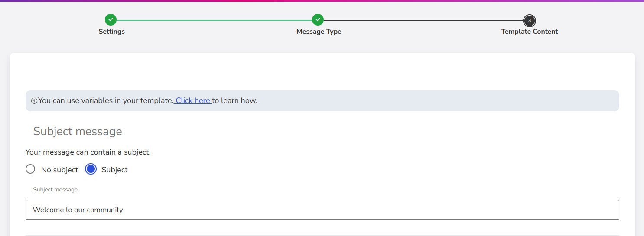Click the No subject option label

59,170
